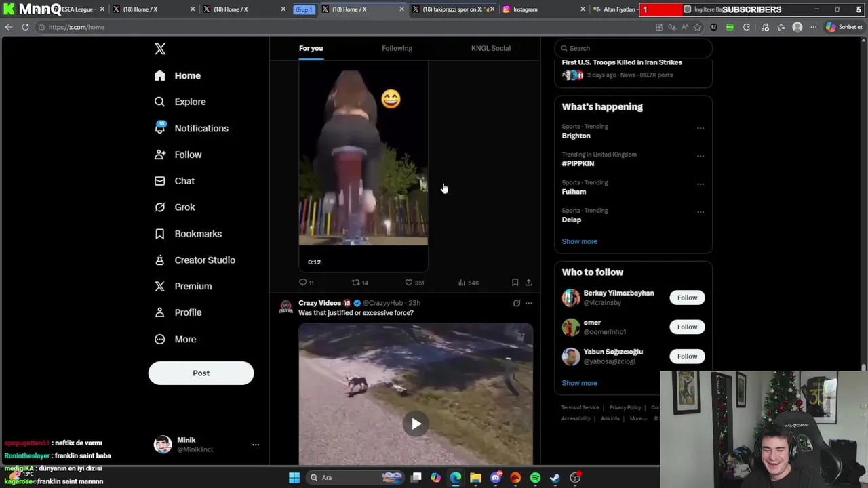Open options for the Brighton trend

click(701, 128)
